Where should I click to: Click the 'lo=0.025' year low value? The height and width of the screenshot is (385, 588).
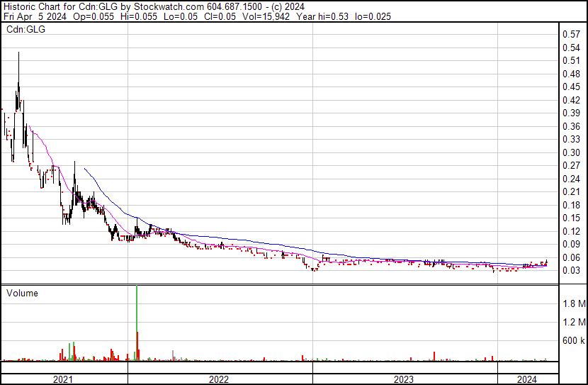(373, 16)
